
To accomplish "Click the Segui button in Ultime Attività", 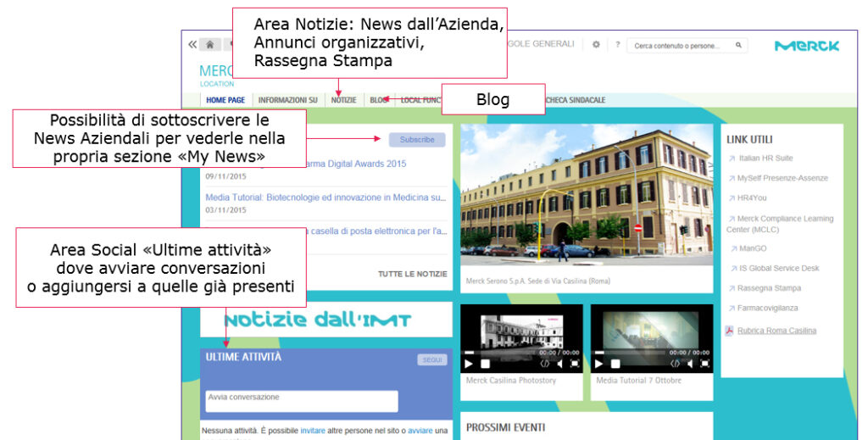I will (x=431, y=360).
